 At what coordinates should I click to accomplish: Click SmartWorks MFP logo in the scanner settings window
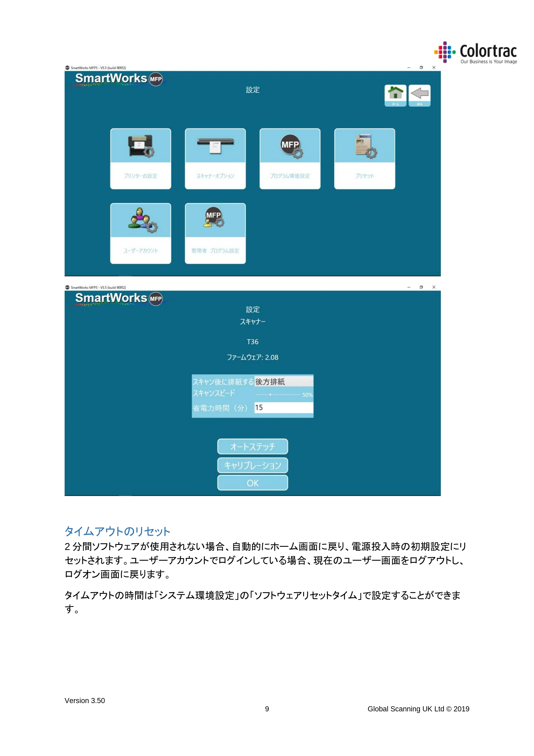119,299
